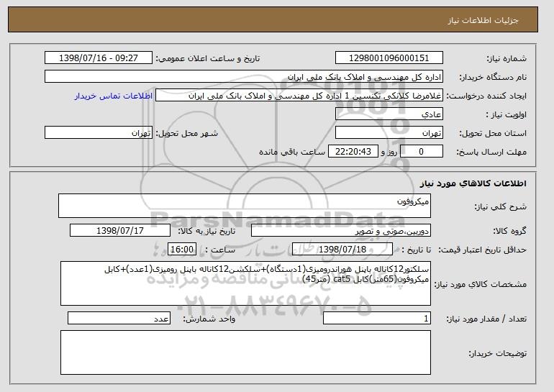Click the remaining days field showing 0

422,152
